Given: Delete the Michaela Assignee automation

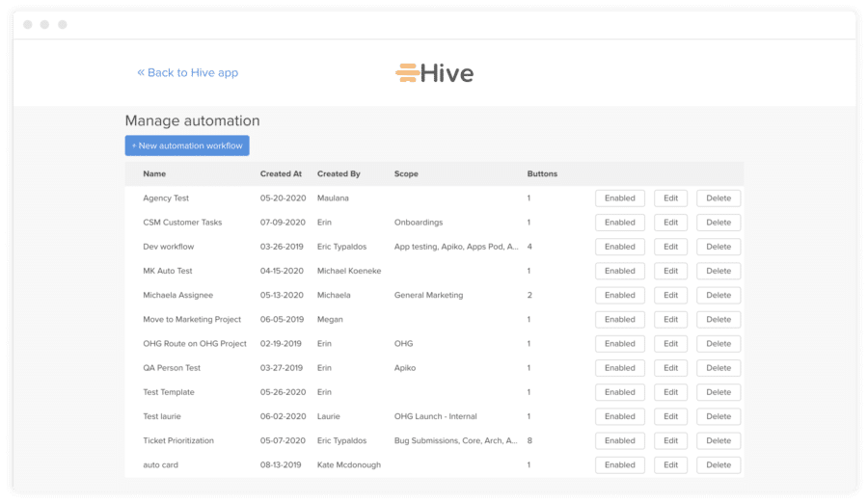Looking at the screenshot, I should (719, 295).
